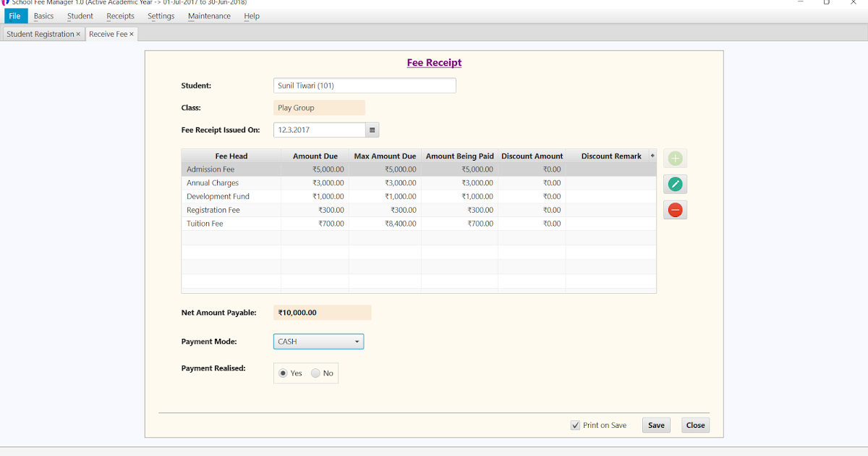Enable the Print on Save checkbox

click(x=576, y=425)
